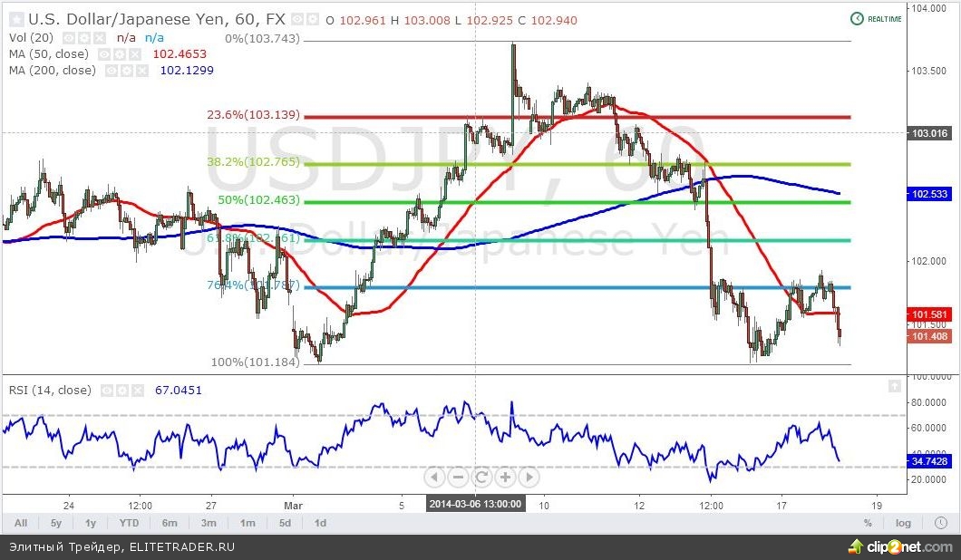
Task: Remove the RSI (14, close) indicator
Action: coord(137,391)
